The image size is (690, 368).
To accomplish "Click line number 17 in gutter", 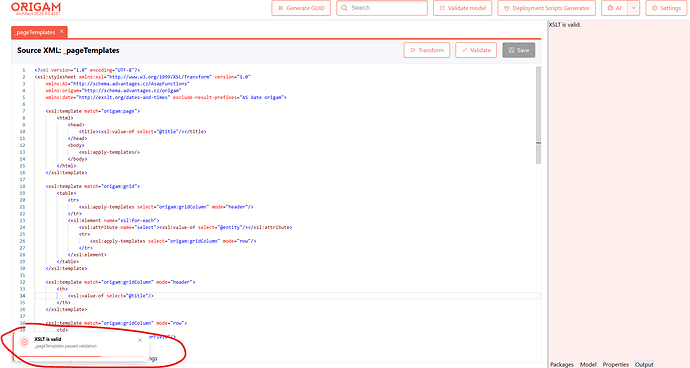I will [x=22, y=180].
